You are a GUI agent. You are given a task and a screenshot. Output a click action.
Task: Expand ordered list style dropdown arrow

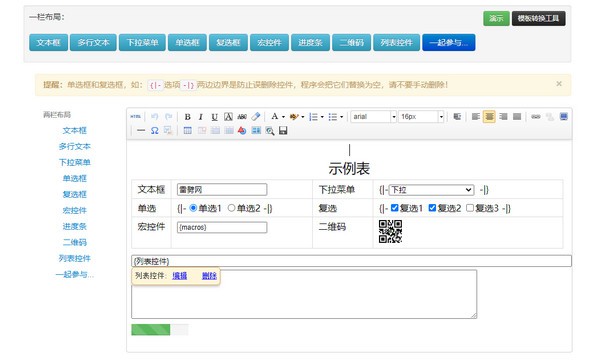pos(322,117)
